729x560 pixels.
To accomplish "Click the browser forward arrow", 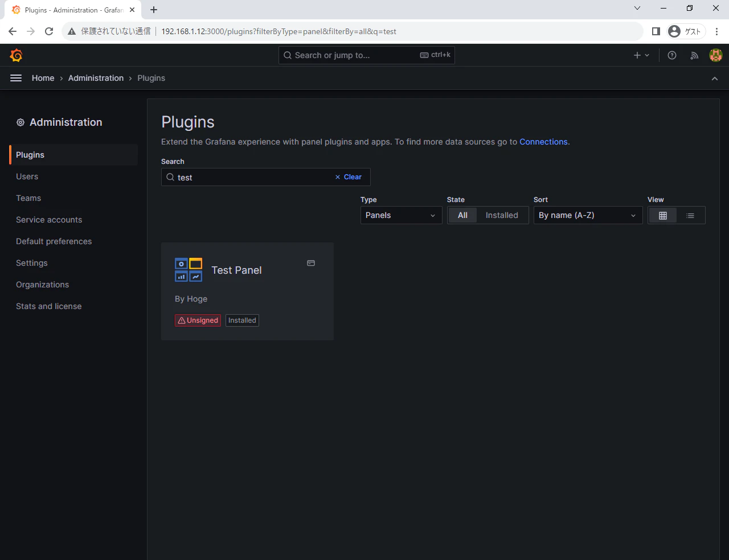I will (31, 31).
